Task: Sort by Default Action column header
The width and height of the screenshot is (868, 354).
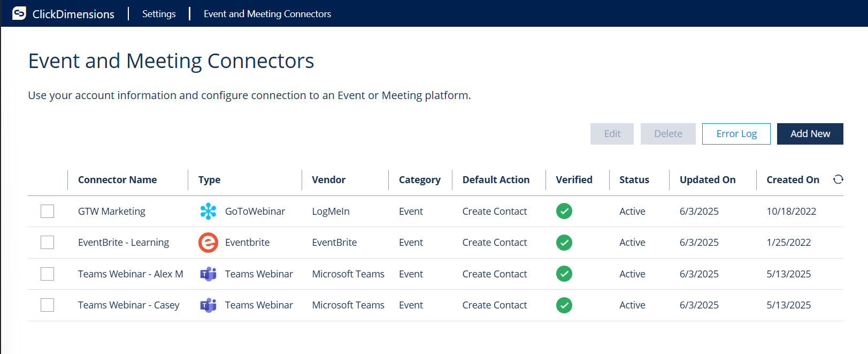Action: [496, 180]
